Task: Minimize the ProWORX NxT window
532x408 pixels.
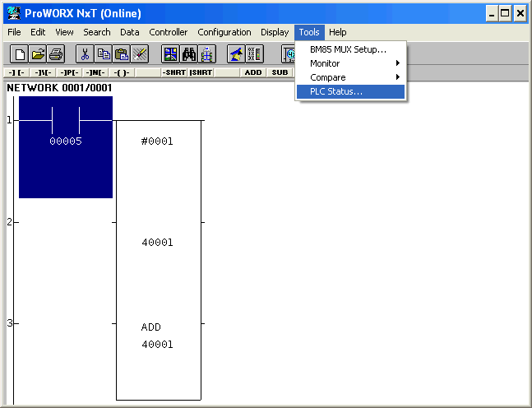Action: click(x=492, y=14)
